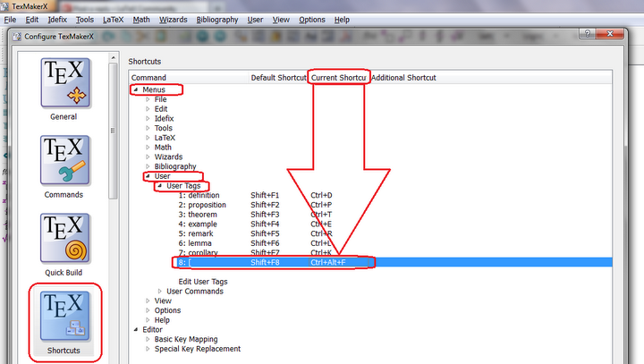Expand the View node in shortcuts tree

tap(148, 301)
